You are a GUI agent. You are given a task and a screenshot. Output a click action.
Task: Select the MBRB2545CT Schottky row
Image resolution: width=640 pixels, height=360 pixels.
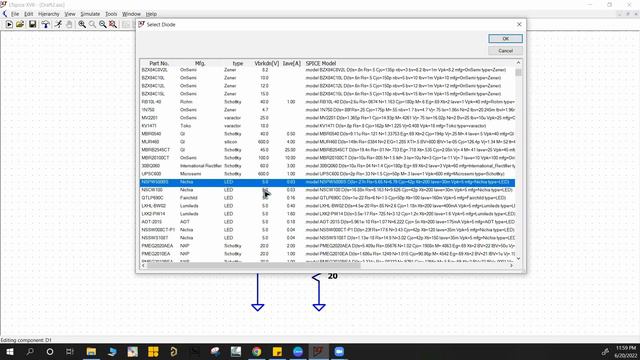point(327,150)
